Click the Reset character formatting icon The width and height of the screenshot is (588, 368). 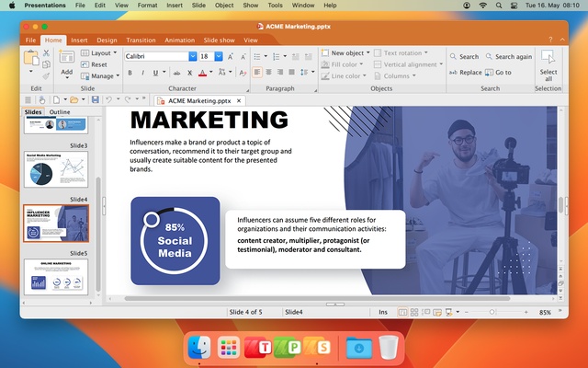[x=243, y=73]
